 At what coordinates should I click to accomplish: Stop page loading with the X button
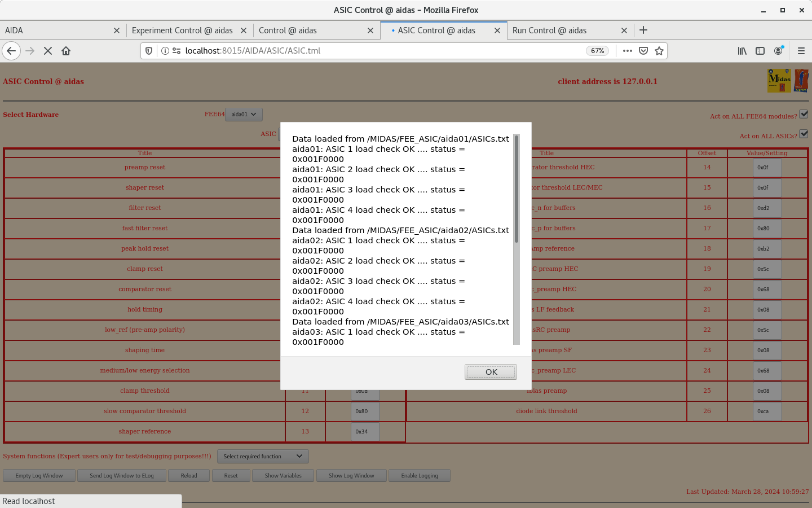(48, 51)
